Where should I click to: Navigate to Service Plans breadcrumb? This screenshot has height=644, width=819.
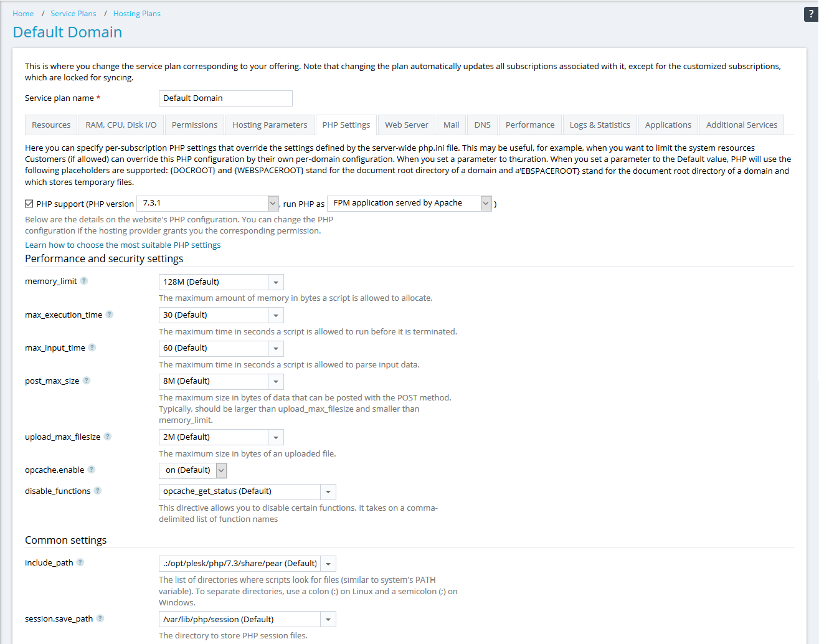73,13
